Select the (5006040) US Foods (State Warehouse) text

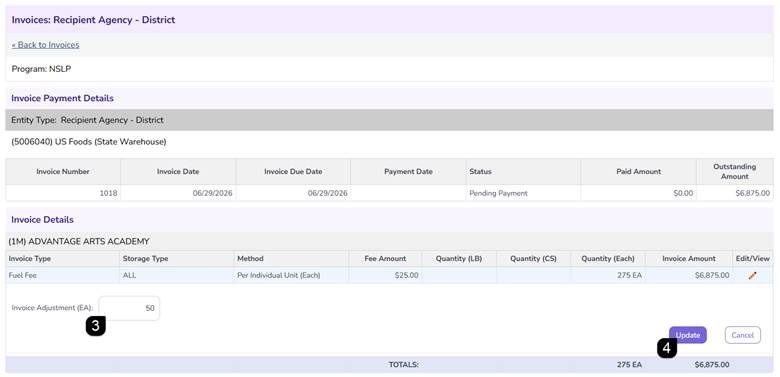point(89,142)
